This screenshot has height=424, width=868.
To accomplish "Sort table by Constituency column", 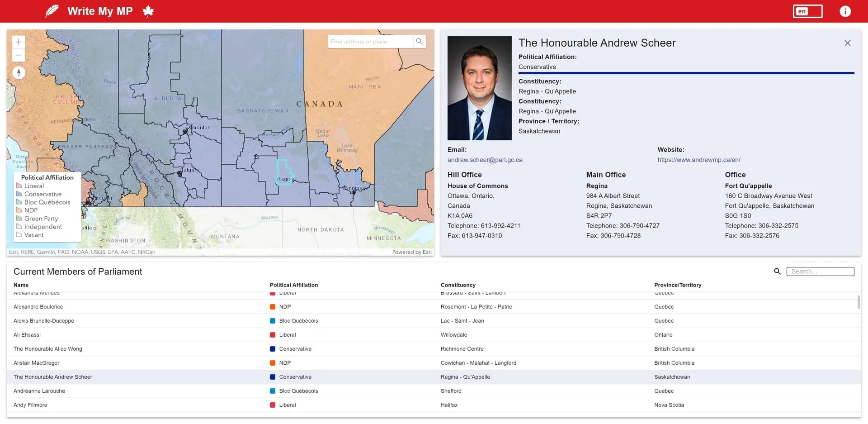I will point(458,285).
